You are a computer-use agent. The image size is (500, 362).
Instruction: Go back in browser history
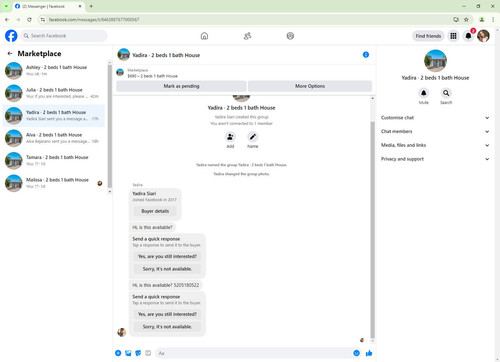tap(7, 20)
